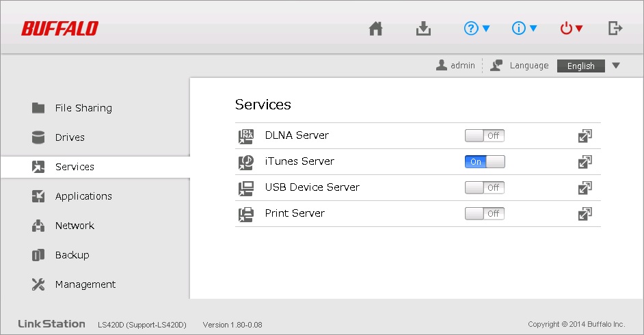Click the Applications sidebar icon
This screenshot has width=644, height=335.
click(38, 196)
